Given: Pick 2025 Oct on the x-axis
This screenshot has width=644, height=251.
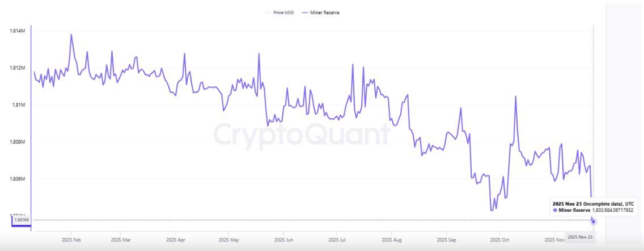Looking at the screenshot, I should tap(499, 240).
